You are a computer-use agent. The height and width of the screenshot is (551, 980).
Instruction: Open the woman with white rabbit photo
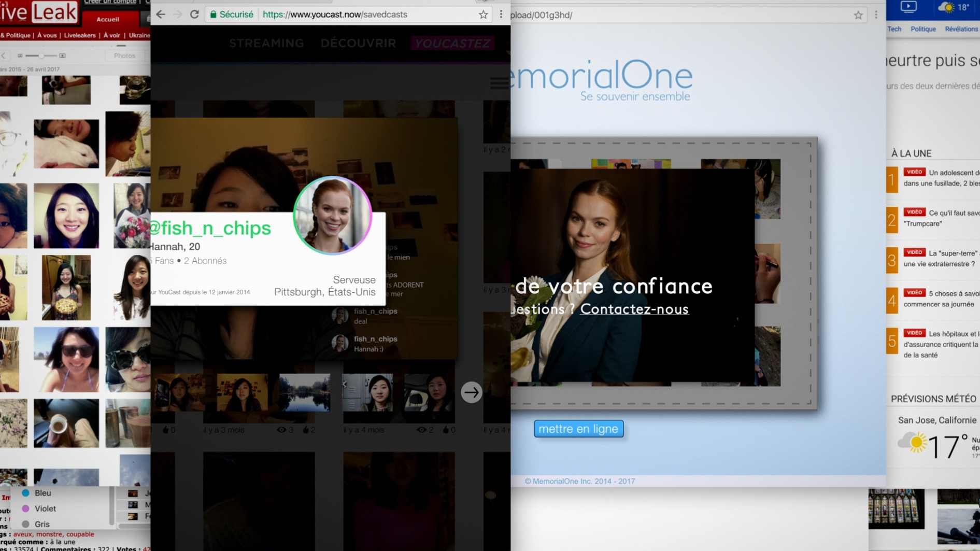[66, 144]
